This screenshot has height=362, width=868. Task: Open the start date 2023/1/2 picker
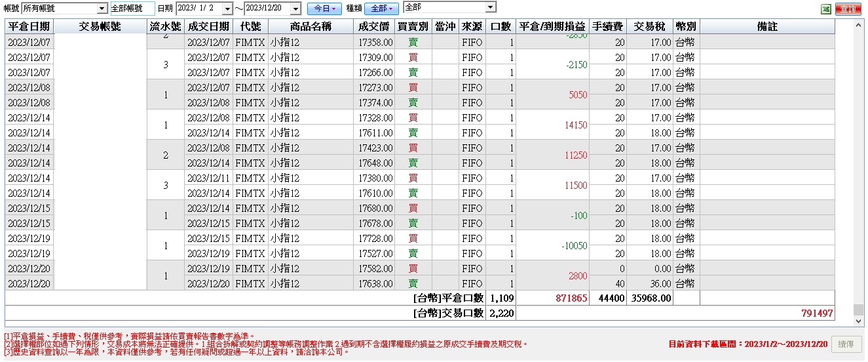(227, 9)
